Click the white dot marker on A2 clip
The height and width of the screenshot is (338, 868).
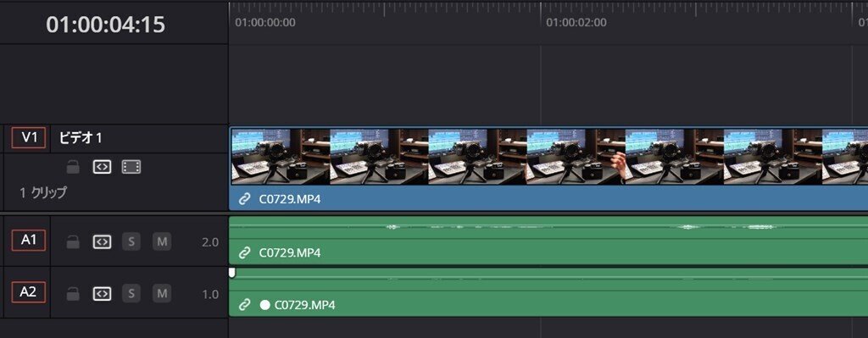tap(265, 305)
